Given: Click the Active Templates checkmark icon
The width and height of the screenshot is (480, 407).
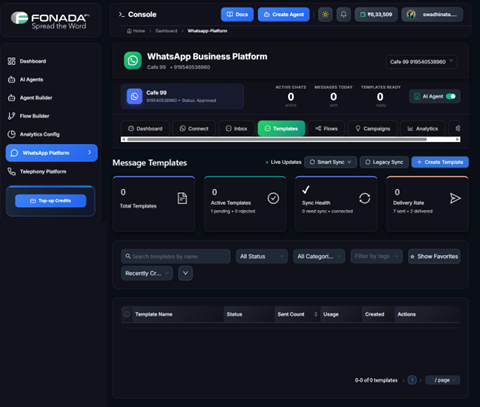Looking at the screenshot, I should 273,198.
